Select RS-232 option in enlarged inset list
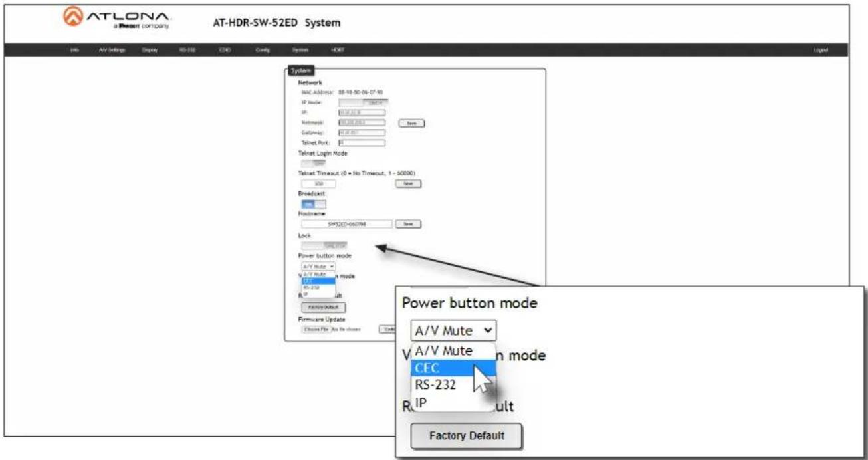The width and height of the screenshot is (868, 460). click(453, 385)
